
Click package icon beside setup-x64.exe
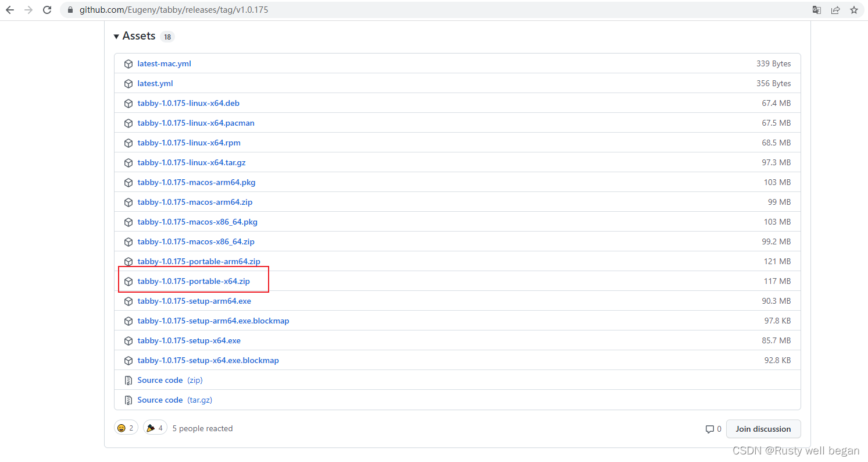128,340
